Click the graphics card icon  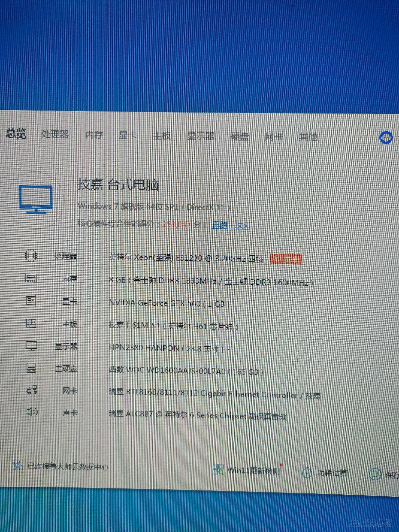[x=31, y=300]
